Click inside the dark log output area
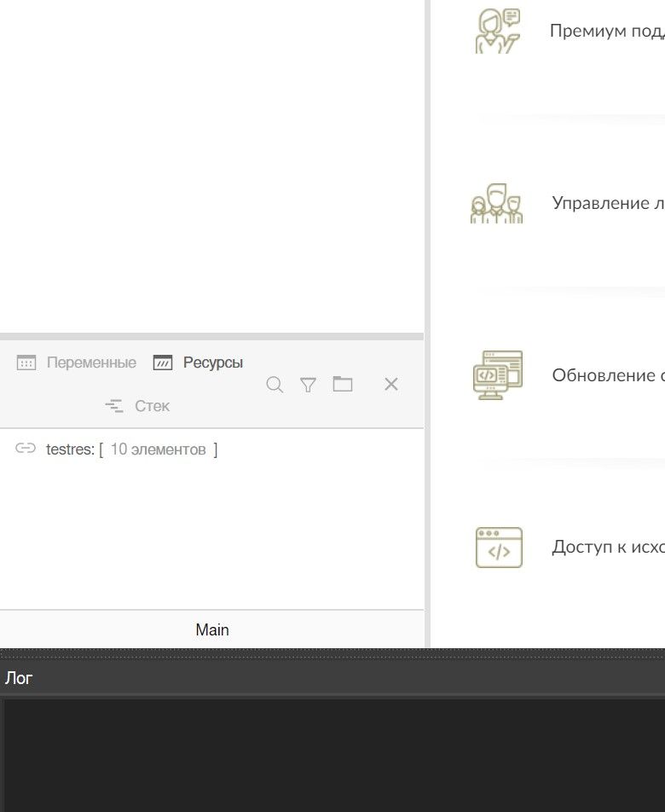The height and width of the screenshot is (812, 665). pos(332,755)
